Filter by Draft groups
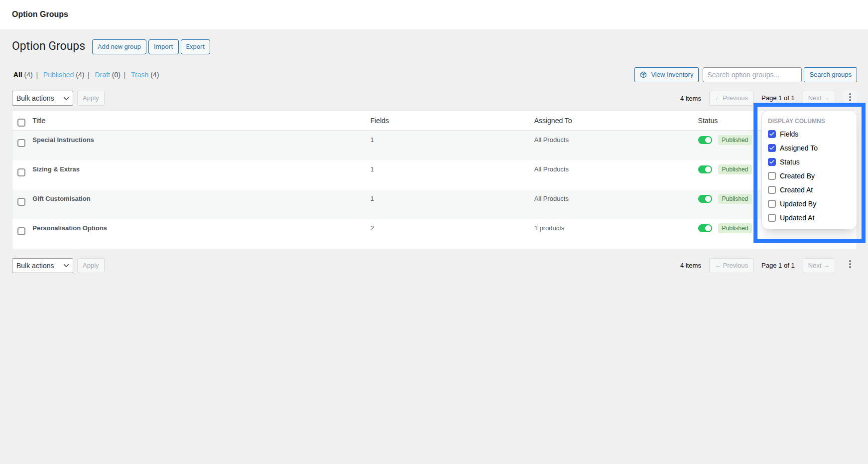 point(102,75)
